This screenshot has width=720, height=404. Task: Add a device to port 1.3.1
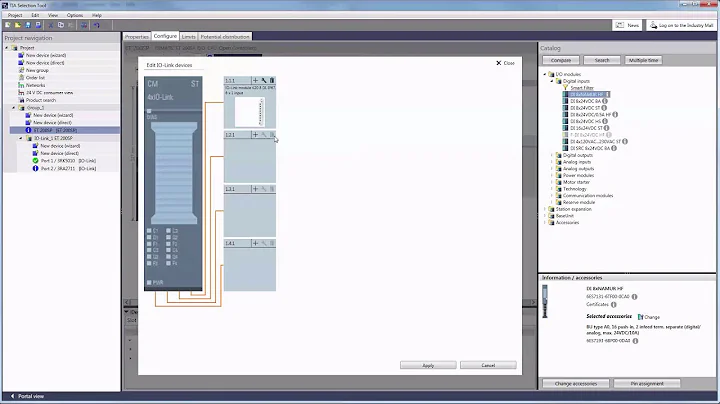pyautogui.click(x=255, y=189)
